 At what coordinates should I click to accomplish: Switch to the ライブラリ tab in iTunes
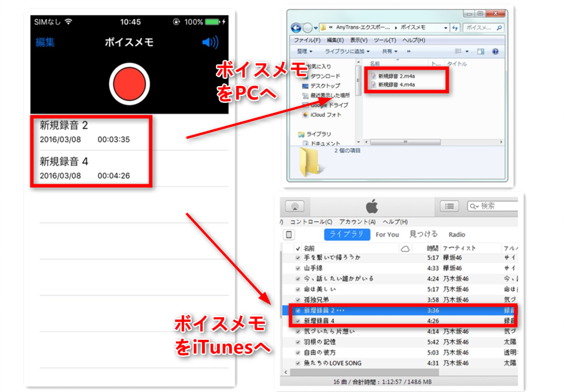pos(347,235)
